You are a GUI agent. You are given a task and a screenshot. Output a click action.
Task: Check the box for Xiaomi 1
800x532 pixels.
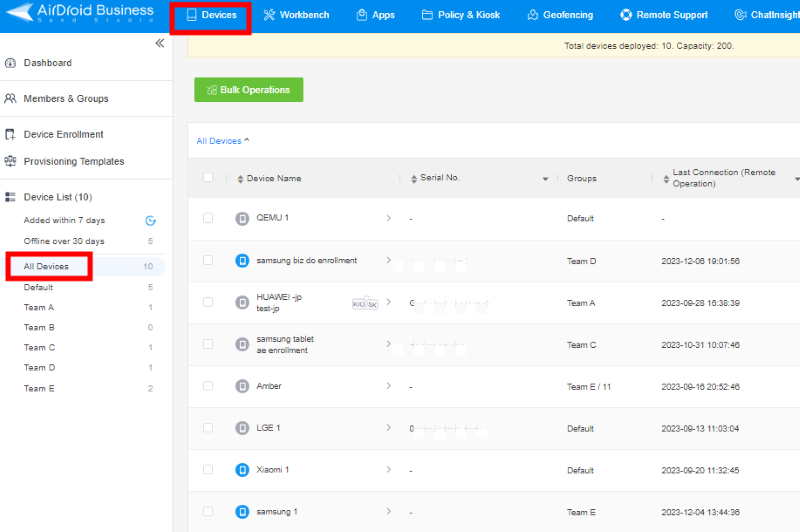pyautogui.click(x=208, y=469)
